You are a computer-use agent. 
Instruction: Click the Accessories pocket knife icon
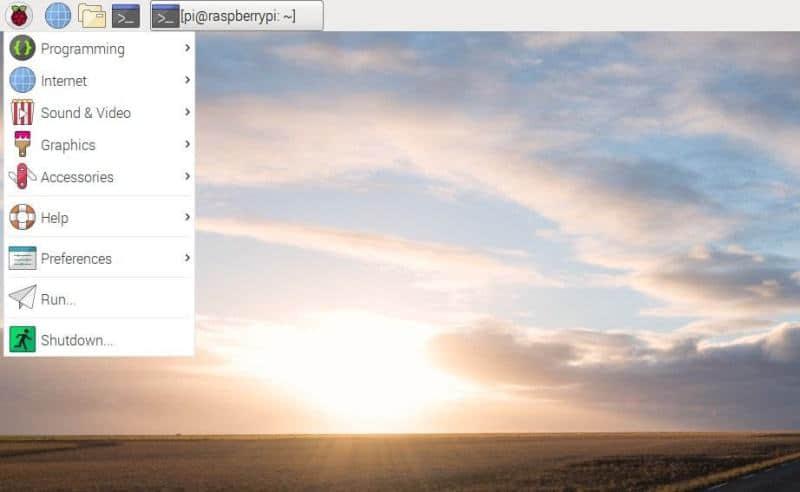(x=22, y=177)
